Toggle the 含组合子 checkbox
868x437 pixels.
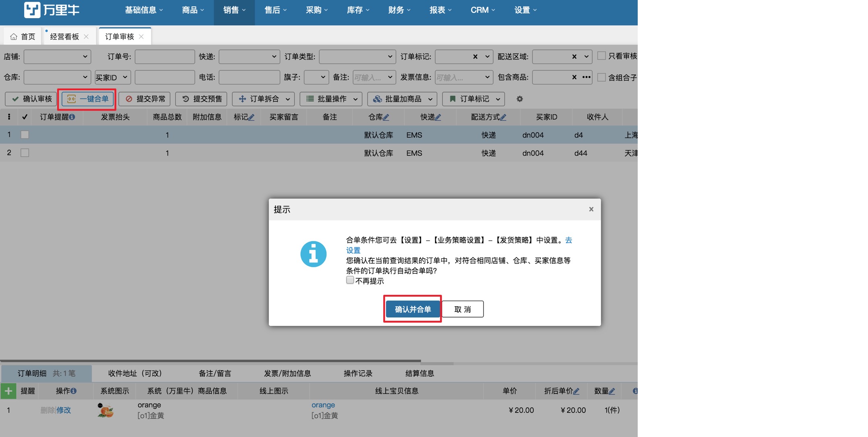tap(601, 77)
